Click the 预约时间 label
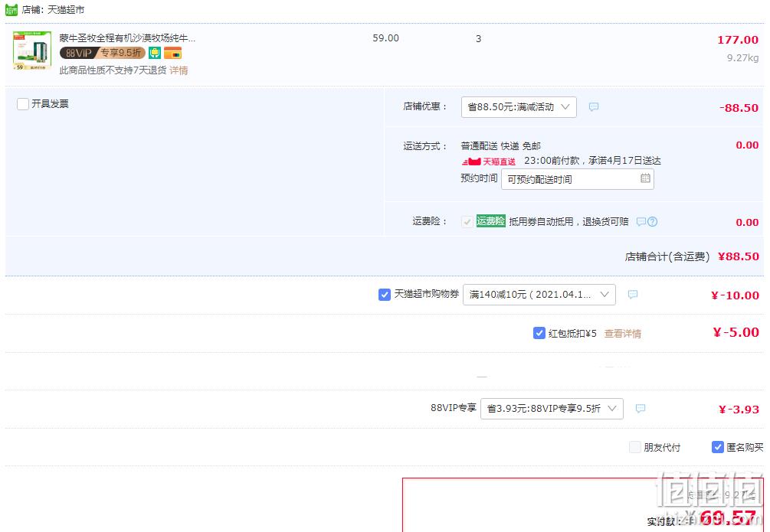This screenshot has width=770, height=532. [479, 178]
